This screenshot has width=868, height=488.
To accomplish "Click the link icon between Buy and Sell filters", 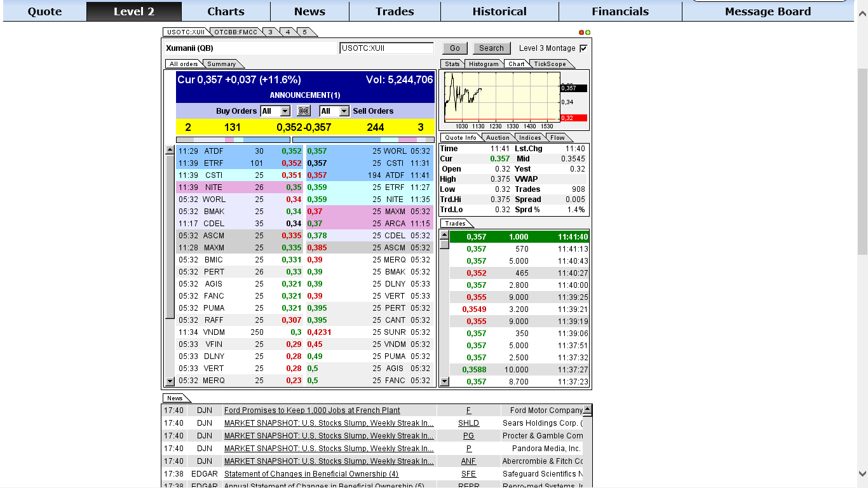I will pyautogui.click(x=304, y=111).
